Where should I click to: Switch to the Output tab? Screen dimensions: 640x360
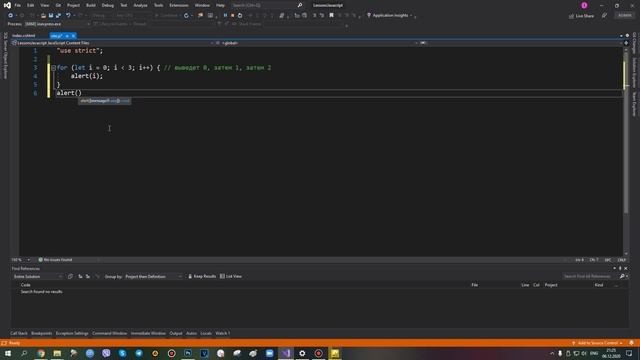(x=176, y=333)
